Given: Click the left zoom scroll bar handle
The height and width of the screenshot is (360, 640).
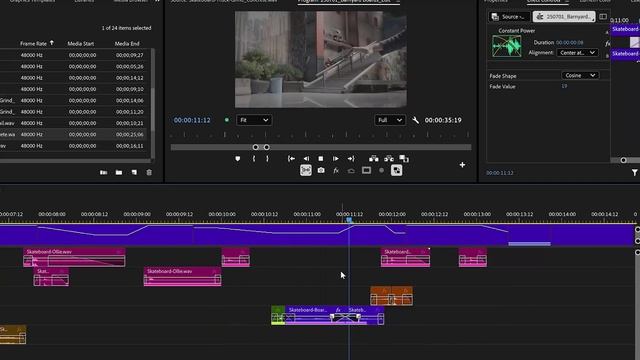Looking at the screenshot, I should point(256,147).
